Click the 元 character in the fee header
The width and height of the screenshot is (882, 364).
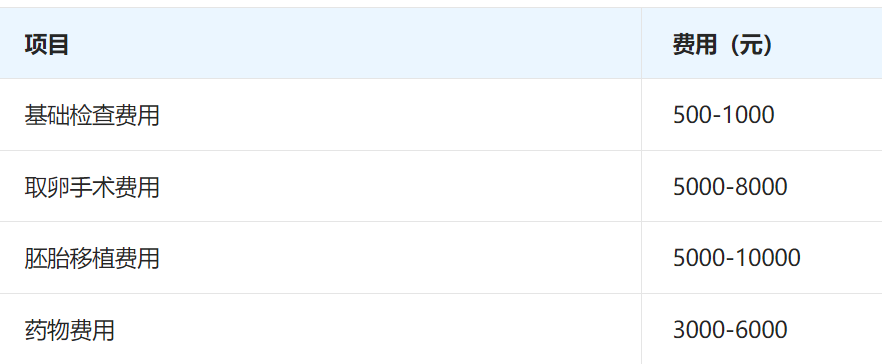[x=750, y=44]
